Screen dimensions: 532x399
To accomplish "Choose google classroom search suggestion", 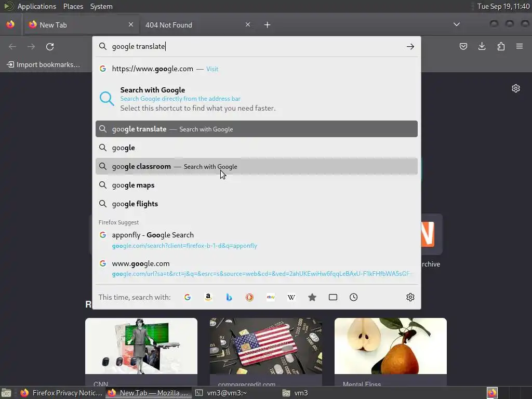I will (257, 166).
